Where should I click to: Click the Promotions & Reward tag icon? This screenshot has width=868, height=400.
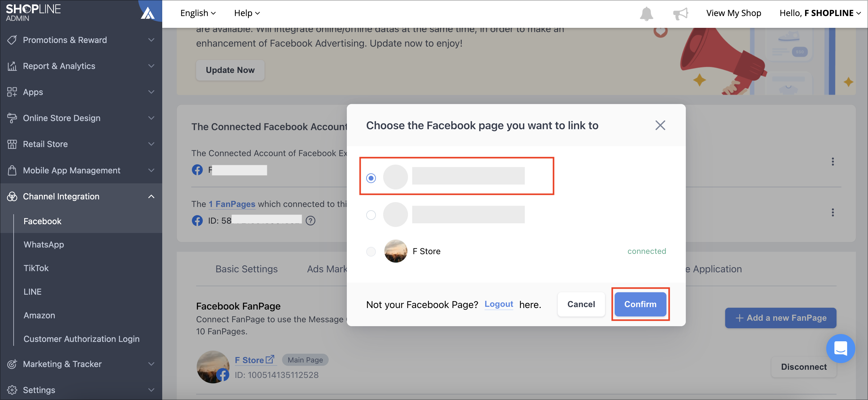click(x=12, y=40)
